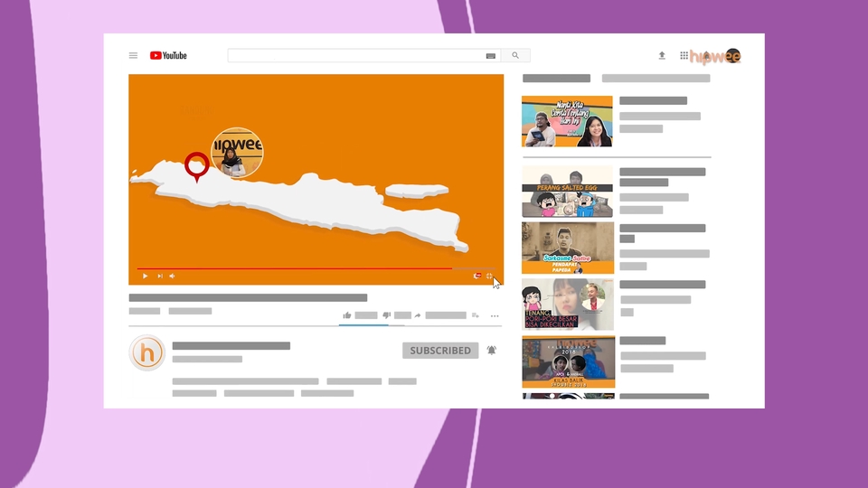Screen dimensions: 868x488
Task: Open the account avatar menu
Action: [x=733, y=55]
